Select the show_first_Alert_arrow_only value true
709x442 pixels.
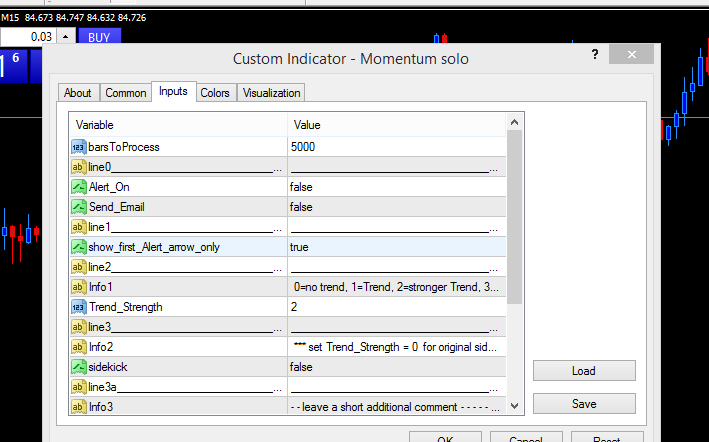coord(299,247)
